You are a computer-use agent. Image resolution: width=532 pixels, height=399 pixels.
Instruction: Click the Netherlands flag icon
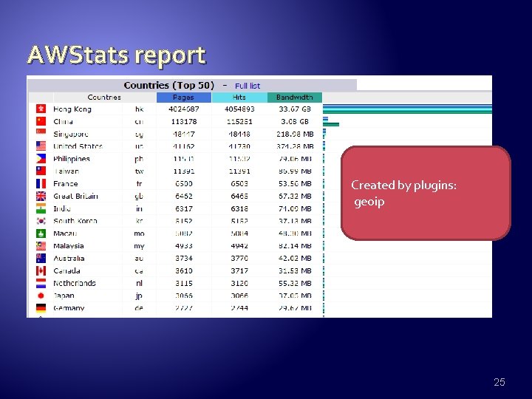[41, 283]
